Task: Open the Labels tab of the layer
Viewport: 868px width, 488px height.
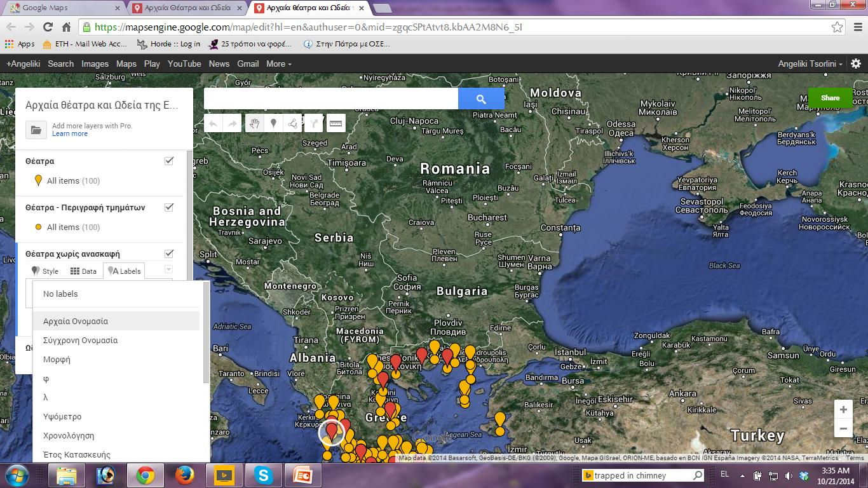Action: pos(125,271)
